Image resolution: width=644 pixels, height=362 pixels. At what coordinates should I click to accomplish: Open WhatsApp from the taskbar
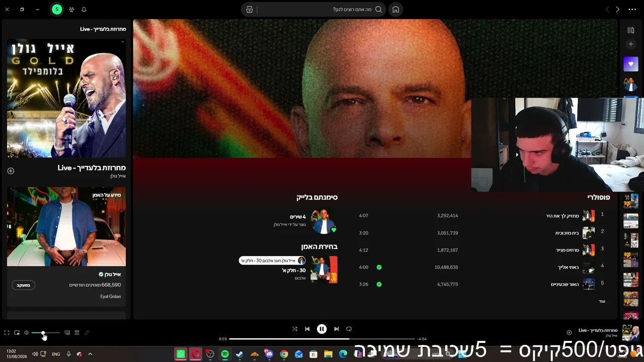click(181, 354)
